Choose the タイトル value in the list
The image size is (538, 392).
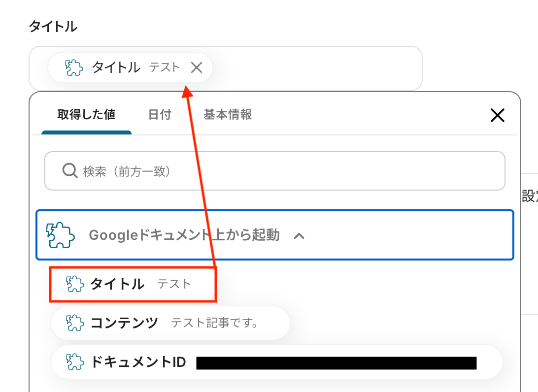pyautogui.click(x=118, y=284)
